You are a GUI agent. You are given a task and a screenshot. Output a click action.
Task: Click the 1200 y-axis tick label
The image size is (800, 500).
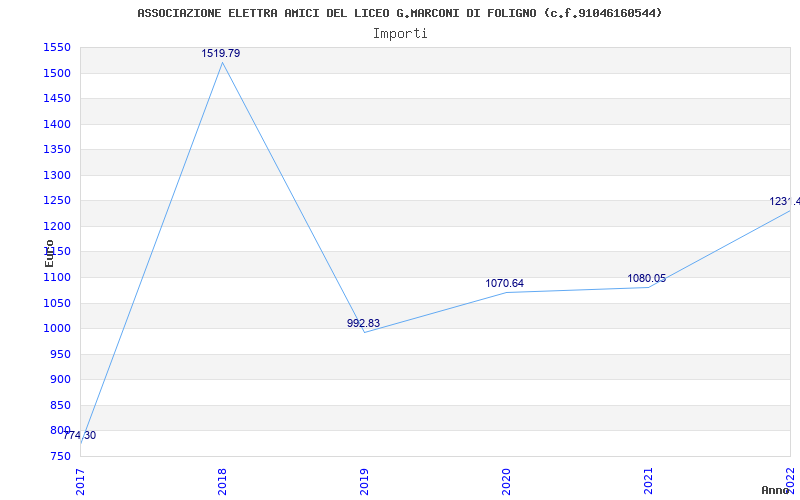click(57, 227)
